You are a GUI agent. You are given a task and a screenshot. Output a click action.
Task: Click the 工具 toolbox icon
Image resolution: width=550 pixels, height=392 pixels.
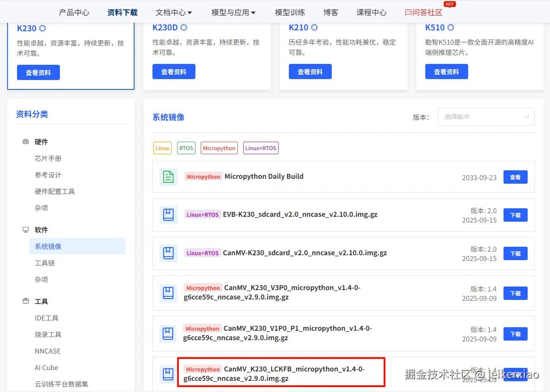pyautogui.click(x=26, y=301)
